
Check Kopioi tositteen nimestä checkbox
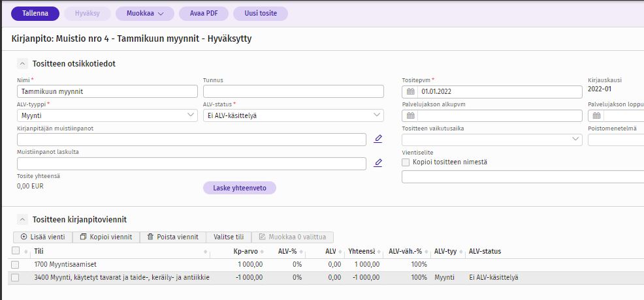click(x=406, y=162)
